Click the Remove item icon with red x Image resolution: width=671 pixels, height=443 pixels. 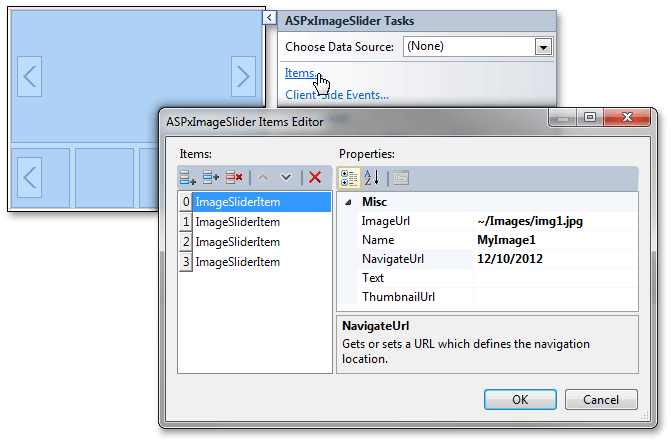point(234,177)
